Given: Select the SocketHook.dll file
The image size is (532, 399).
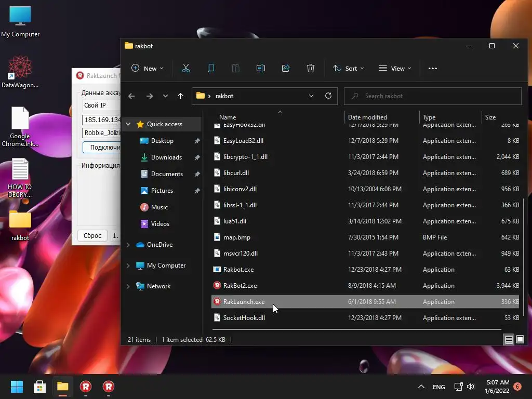Looking at the screenshot, I should [x=365, y=317].
